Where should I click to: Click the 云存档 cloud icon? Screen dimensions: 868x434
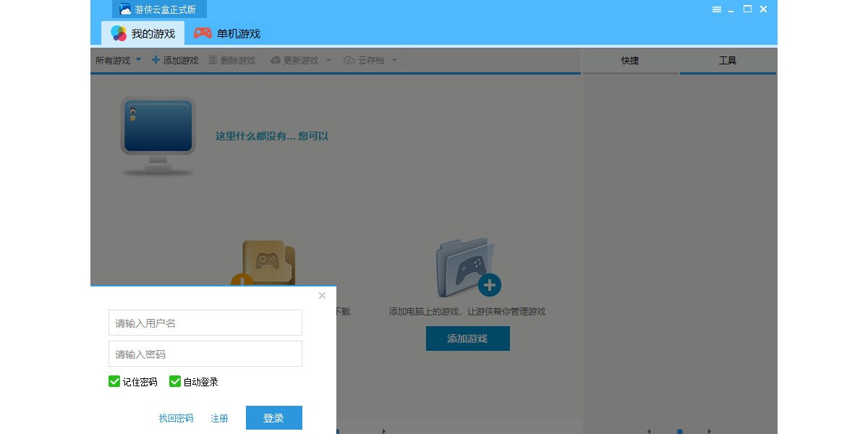click(349, 61)
